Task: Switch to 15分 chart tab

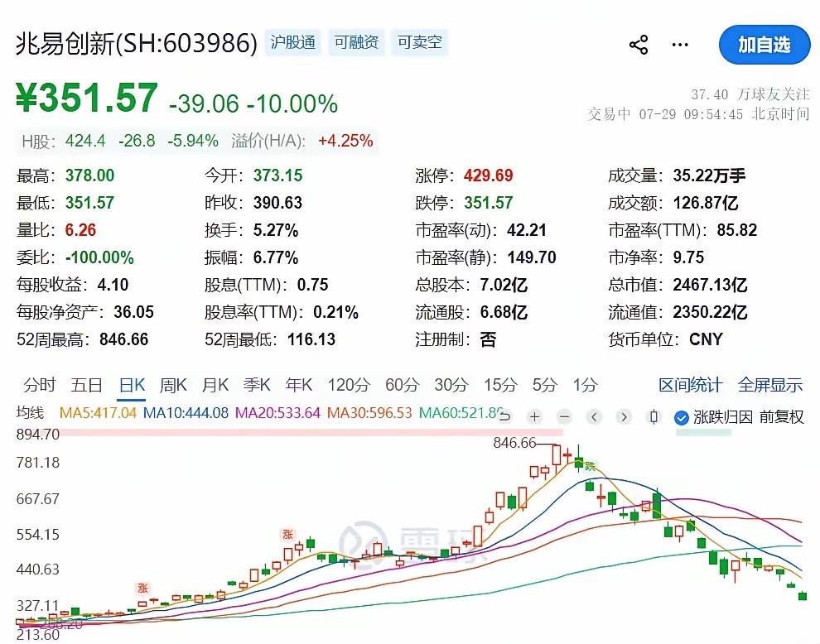Action: pos(500,385)
